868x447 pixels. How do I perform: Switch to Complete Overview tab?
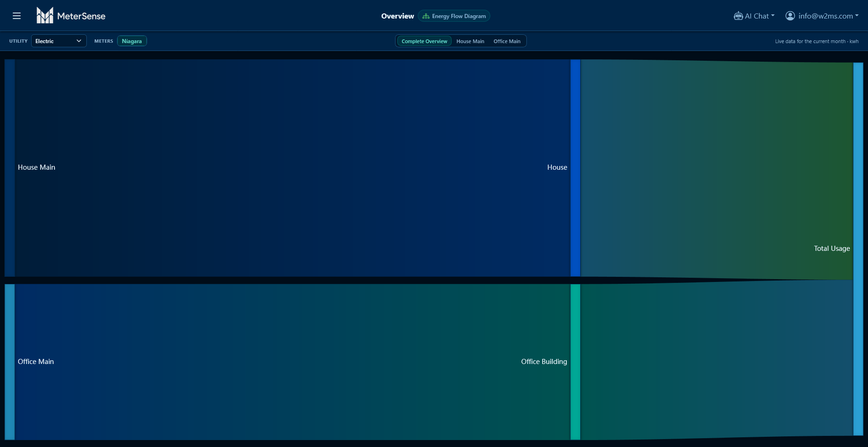click(424, 41)
